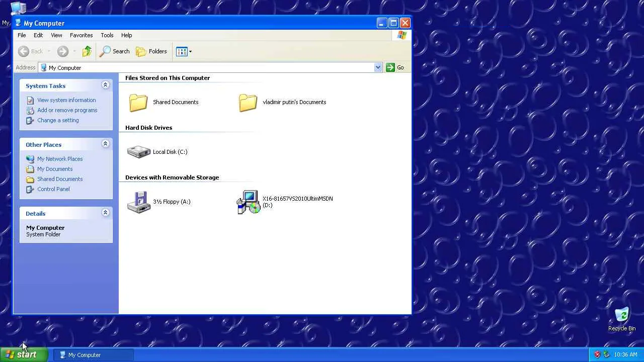644x362 pixels.
Task: Click Shared Documents folder icon in sidebar
Action: 30,179
